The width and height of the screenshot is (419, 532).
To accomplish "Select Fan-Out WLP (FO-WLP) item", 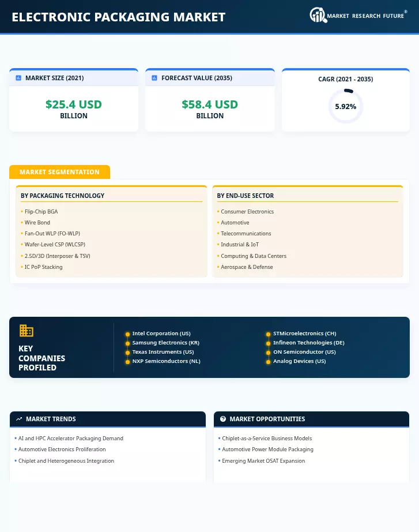I will coord(52,234).
